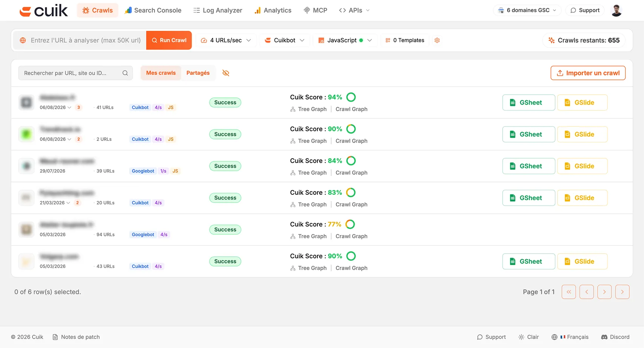Viewport: 644px width, 348px height.
Task: Go to last page button in pagination
Action: click(x=623, y=292)
